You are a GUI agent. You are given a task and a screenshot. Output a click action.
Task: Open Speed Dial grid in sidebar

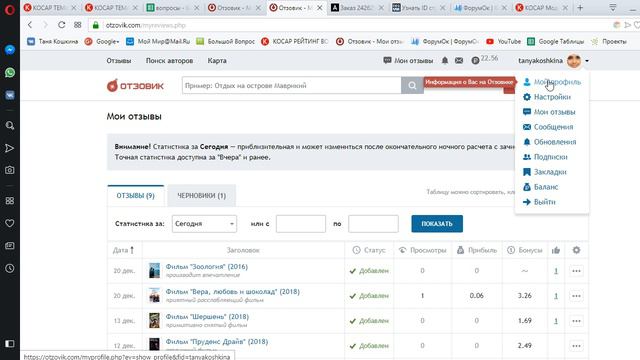10,200
